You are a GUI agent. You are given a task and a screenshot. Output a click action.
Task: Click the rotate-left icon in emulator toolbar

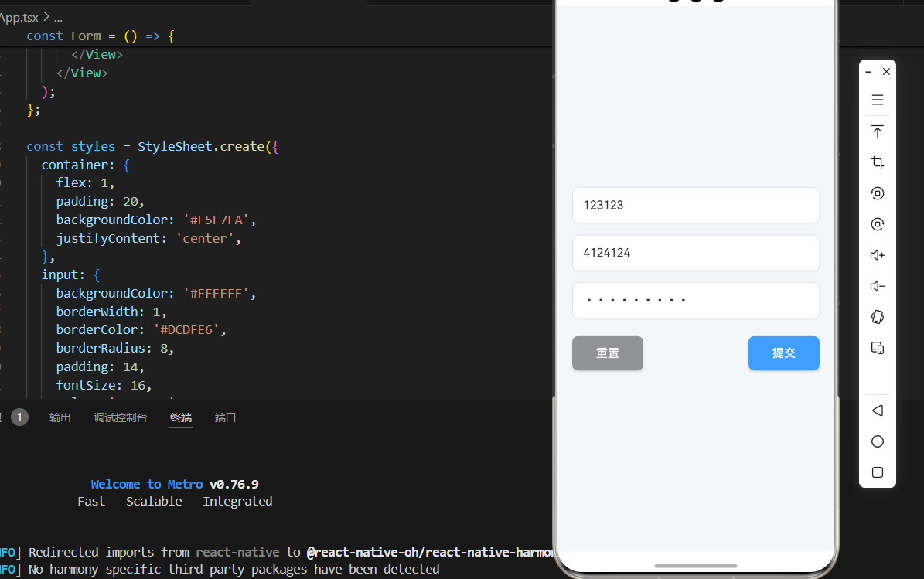pyautogui.click(x=878, y=193)
